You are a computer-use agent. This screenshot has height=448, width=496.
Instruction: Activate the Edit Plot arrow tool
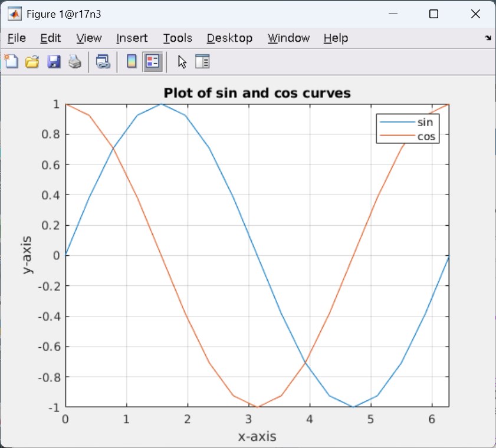pyautogui.click(x=182, y=61)
